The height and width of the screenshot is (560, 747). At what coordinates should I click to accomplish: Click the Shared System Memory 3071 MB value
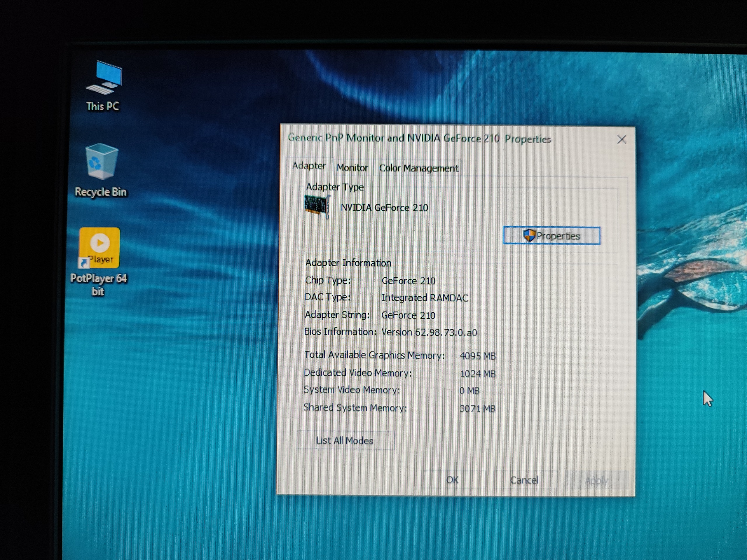coord(477,409)
